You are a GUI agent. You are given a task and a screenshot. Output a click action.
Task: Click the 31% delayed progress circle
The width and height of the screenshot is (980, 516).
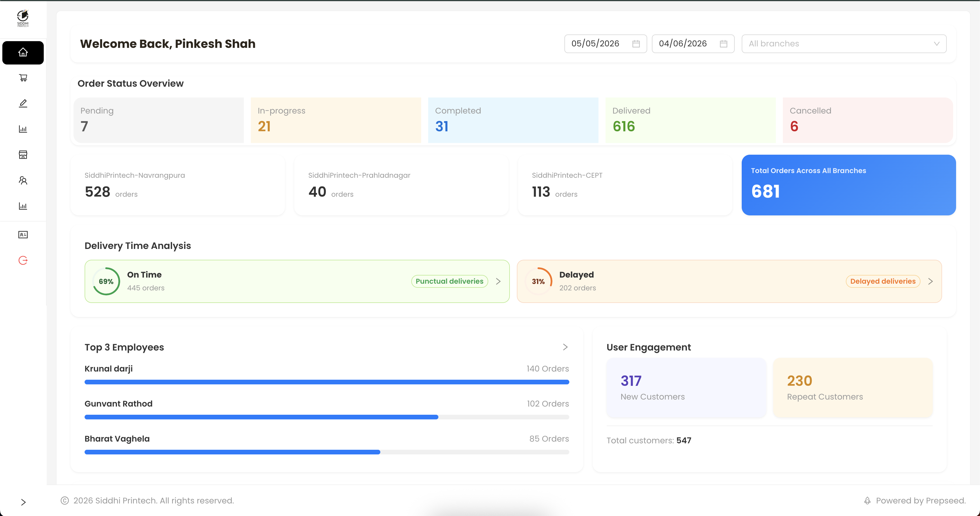click(538, 281)
